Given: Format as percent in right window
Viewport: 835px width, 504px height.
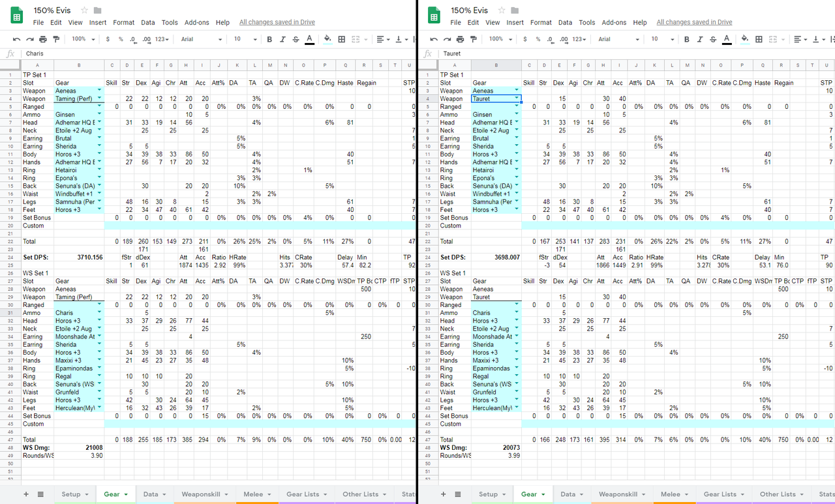Looking at the screenshot, I should pos(538,39).
